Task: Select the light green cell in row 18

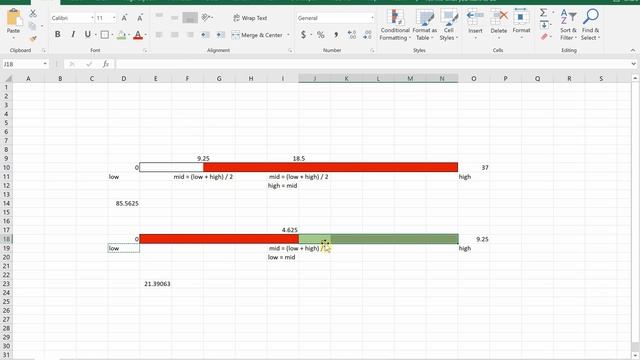Action: tap(315, 239)
